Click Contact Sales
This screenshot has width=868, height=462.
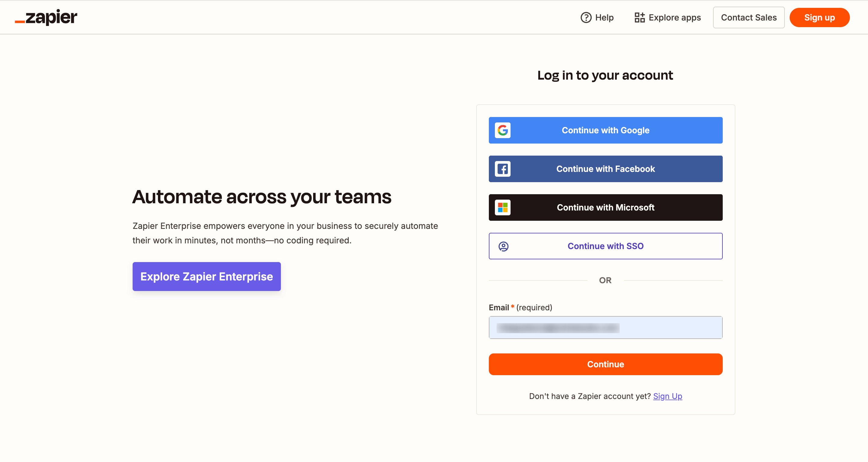pos(749,17)
